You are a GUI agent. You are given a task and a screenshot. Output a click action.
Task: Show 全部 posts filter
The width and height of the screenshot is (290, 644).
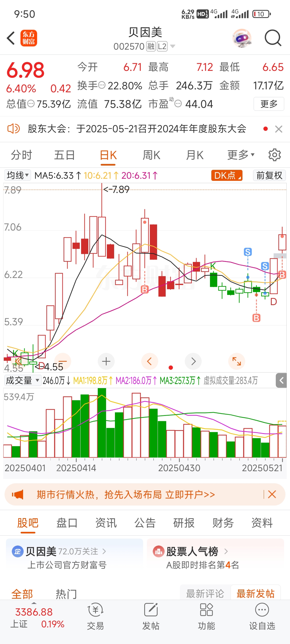tap(22, 594)
